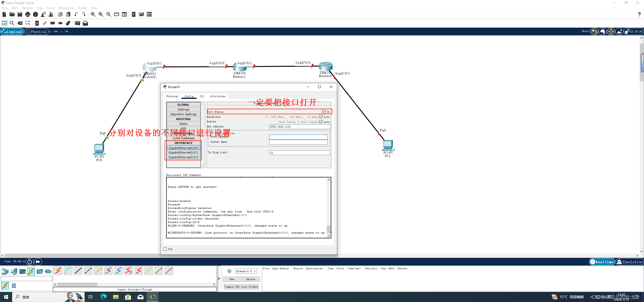Paste using the clipboard icon
Viewport: 644px width, 302px height.
pos(68,14)
